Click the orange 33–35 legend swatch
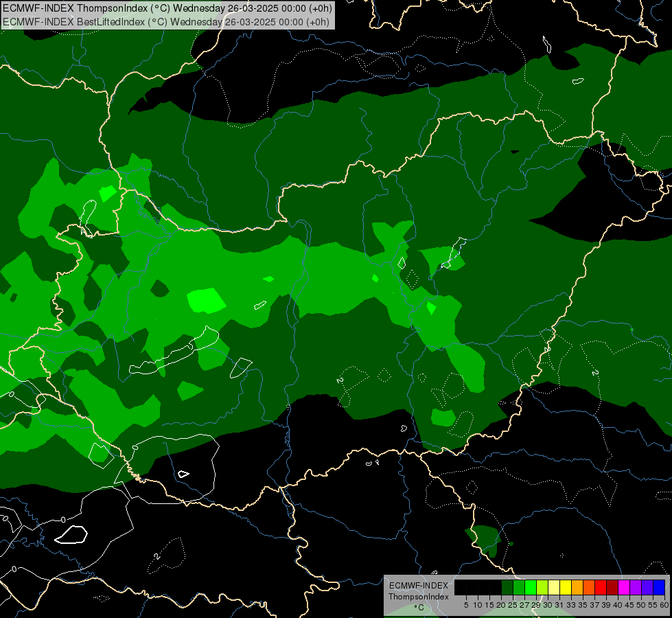Viewport: 672px width, 618px height. [x=577, y=587]
